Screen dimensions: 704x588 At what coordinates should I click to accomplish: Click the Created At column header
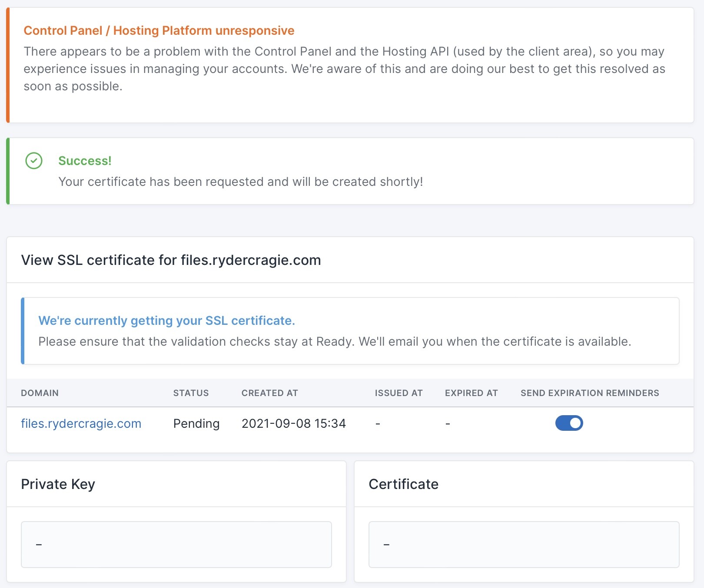[x=269, y=393]
